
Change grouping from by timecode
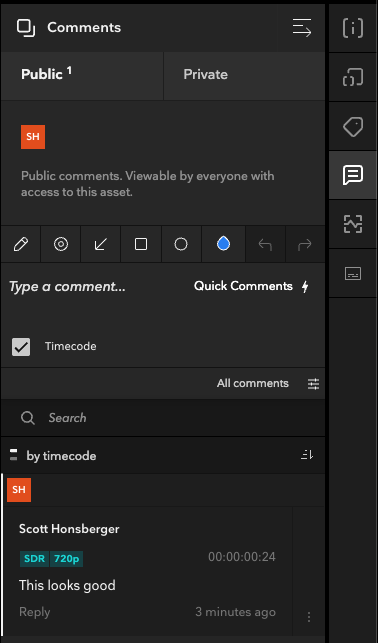[53, 456]
